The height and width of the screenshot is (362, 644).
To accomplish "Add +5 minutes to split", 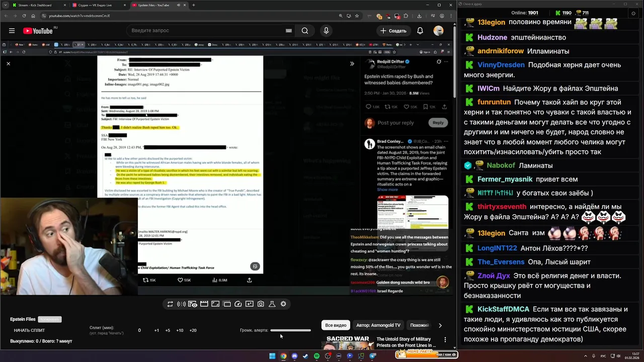I will [168, 330].
